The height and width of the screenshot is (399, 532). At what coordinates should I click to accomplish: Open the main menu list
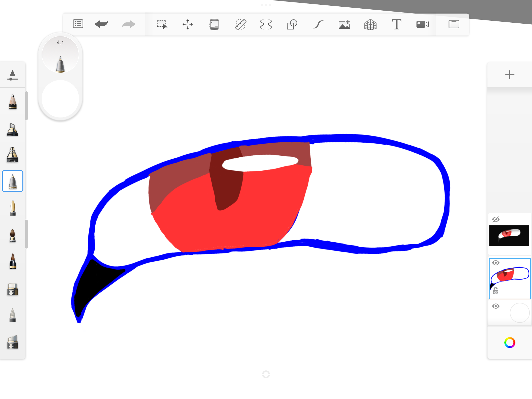coord(78,24)
